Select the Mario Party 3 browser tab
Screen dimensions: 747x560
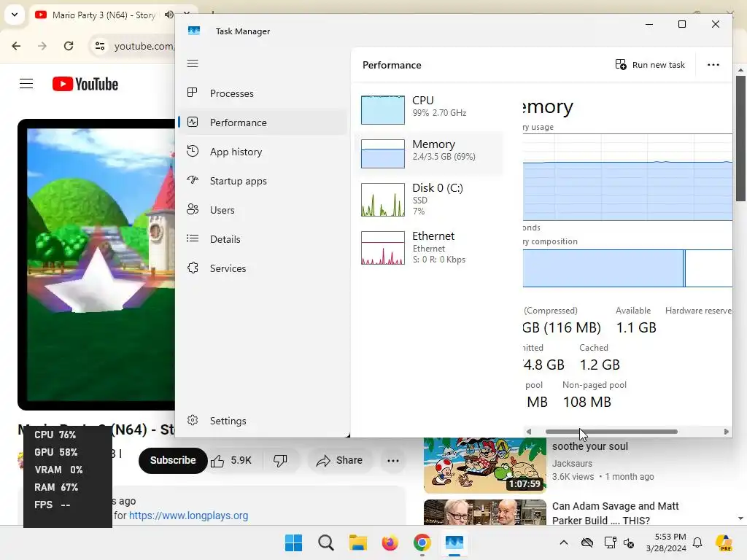point(103,15)
